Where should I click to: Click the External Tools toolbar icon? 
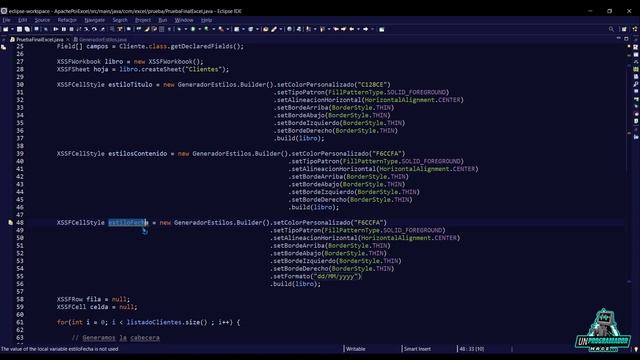221,29
